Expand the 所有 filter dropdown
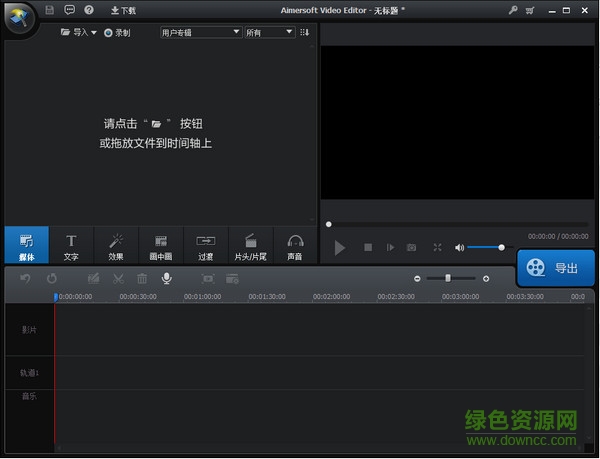Viewport: 600px width, 459px height. (x=269, y=32)
